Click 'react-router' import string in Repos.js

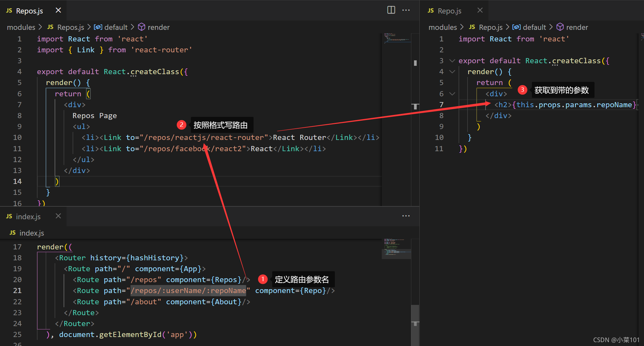coord(161,50)
